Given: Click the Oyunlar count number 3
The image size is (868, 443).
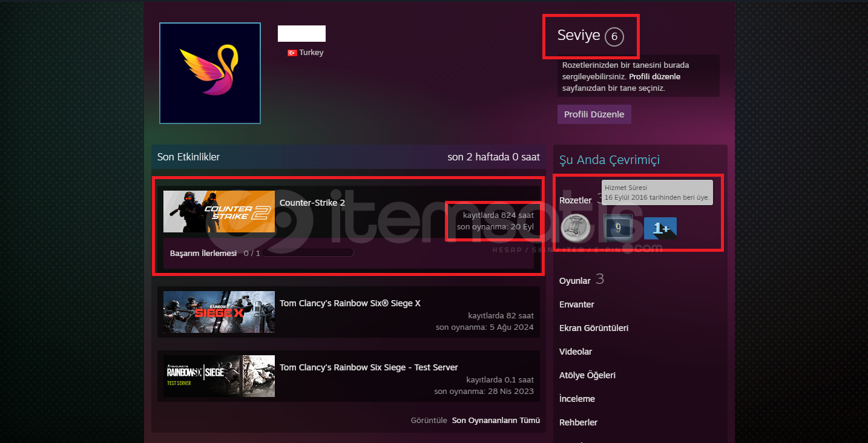Looking at the screenshot, I should pos(600,279).
